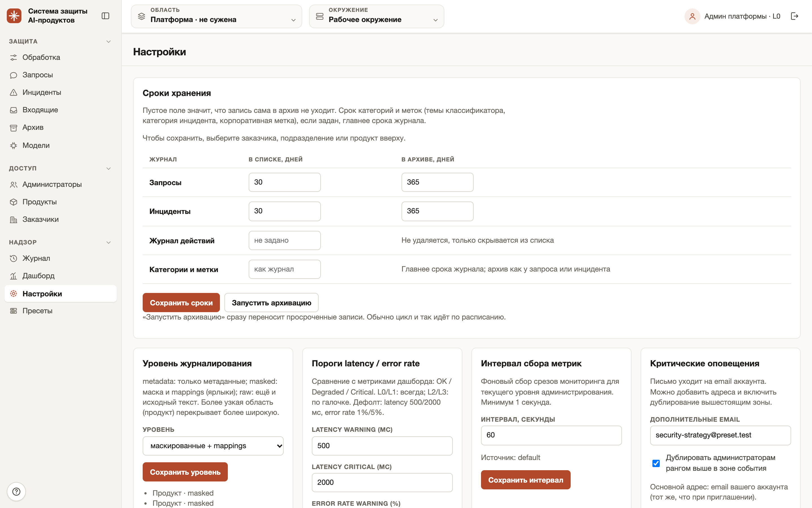Viewport: 812px width, 508px height.
Task: Collapse the sidebar with the panel icon
Action: 105,16
